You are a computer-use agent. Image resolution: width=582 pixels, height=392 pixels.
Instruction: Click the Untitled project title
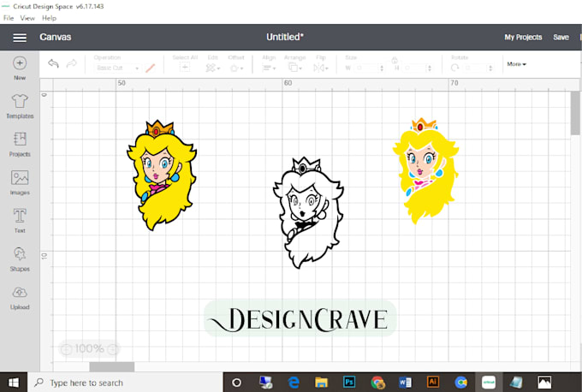(x=285, y=37)
